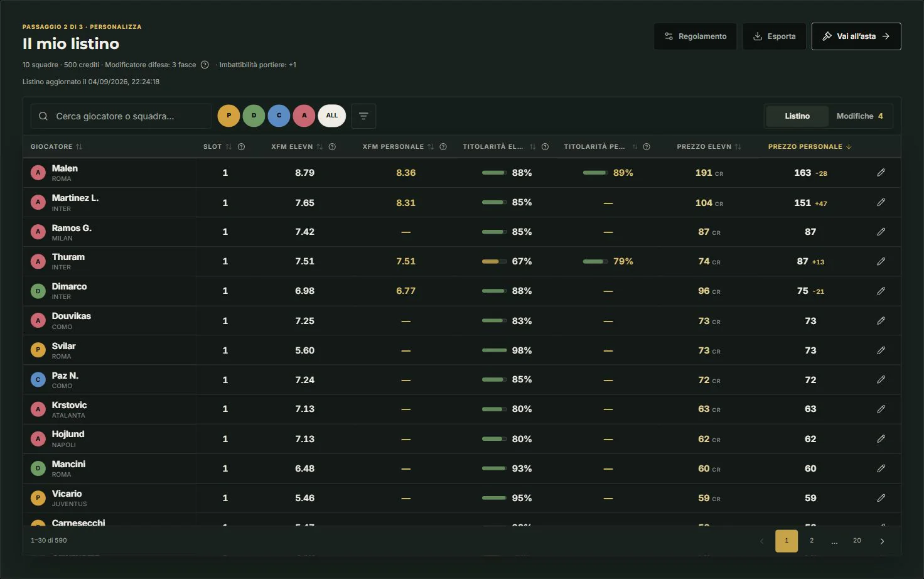Image resolution: width=924 pixels, height=579 pixels.
Task: Open the Regolamento settings
Action: 696,36
